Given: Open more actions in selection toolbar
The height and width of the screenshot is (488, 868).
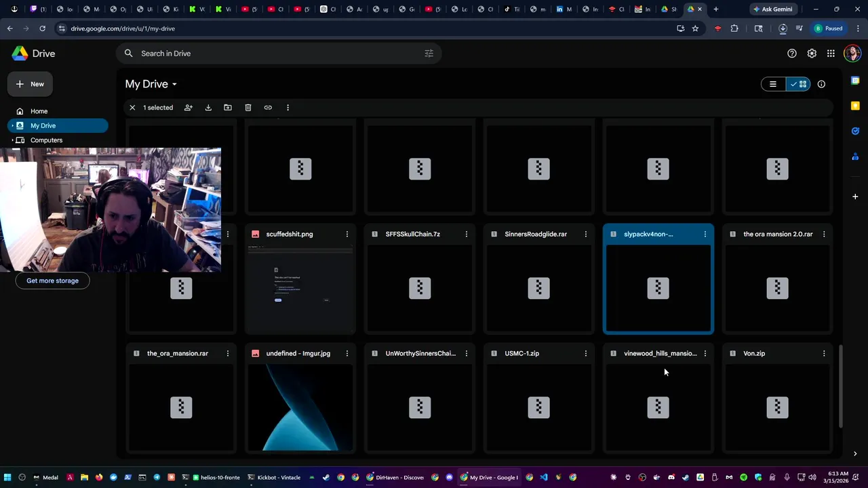Looking at the screenshot, I should pyautogui.click(x=288, y=108).
